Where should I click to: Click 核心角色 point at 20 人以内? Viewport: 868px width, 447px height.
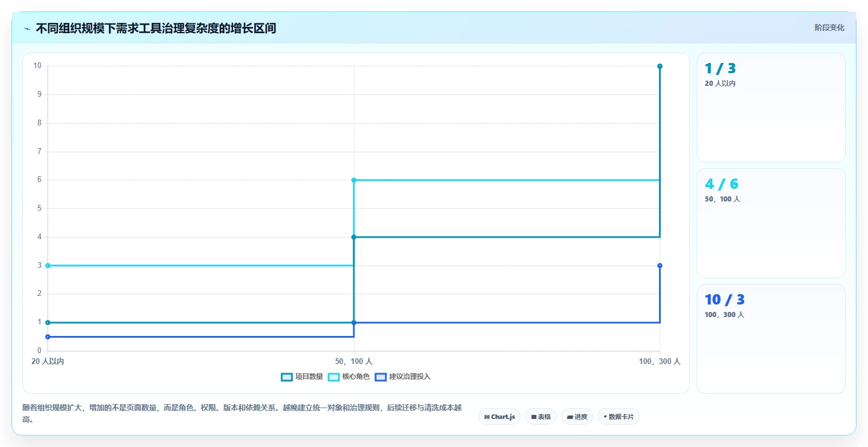tap(48, 266)
